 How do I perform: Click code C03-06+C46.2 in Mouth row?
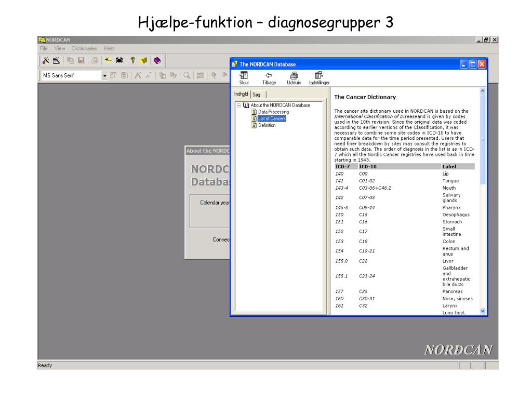[x=375, y=188]
